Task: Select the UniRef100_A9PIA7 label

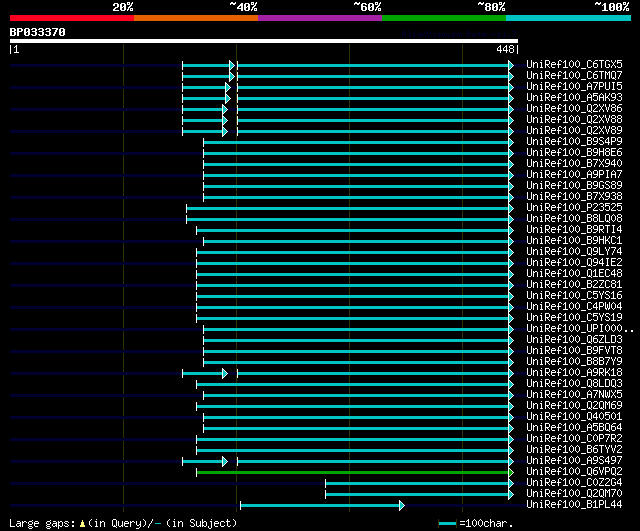Action: [x=574, y=175]
